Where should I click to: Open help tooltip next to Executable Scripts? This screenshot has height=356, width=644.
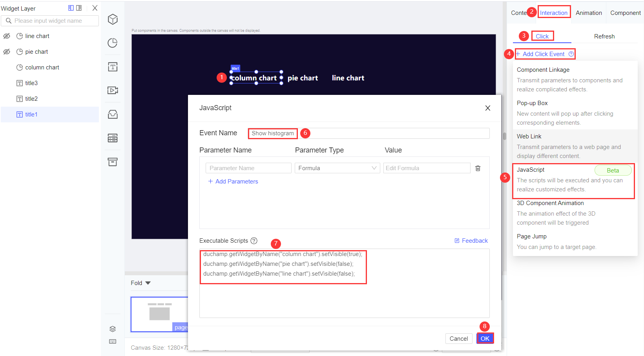[254, 241]
